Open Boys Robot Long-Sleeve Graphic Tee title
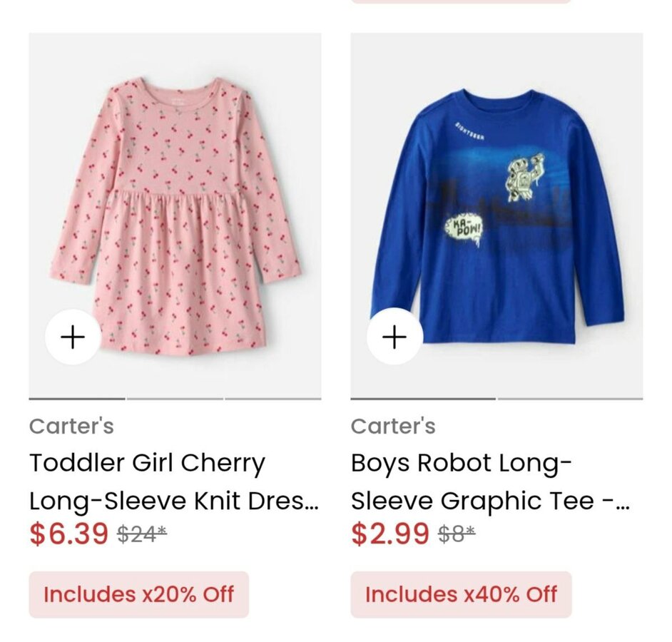 click(490, 482)
